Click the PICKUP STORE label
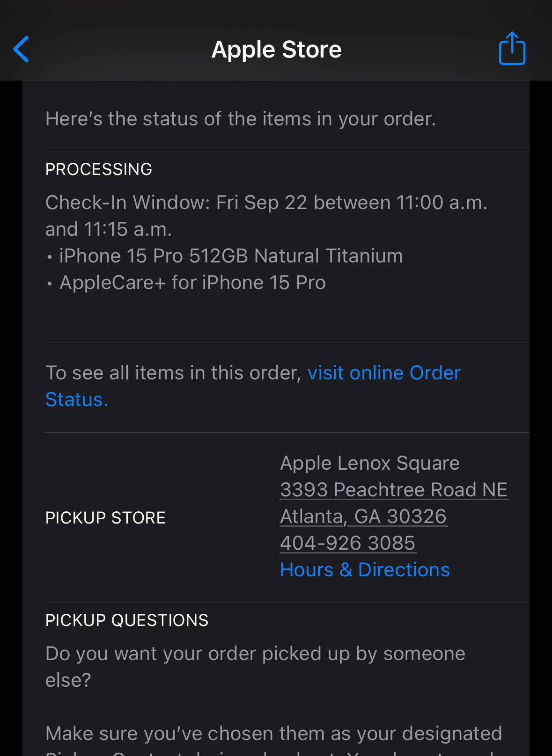Image resolution: width=552 pixels, height=756 pixels. (105, 518)
